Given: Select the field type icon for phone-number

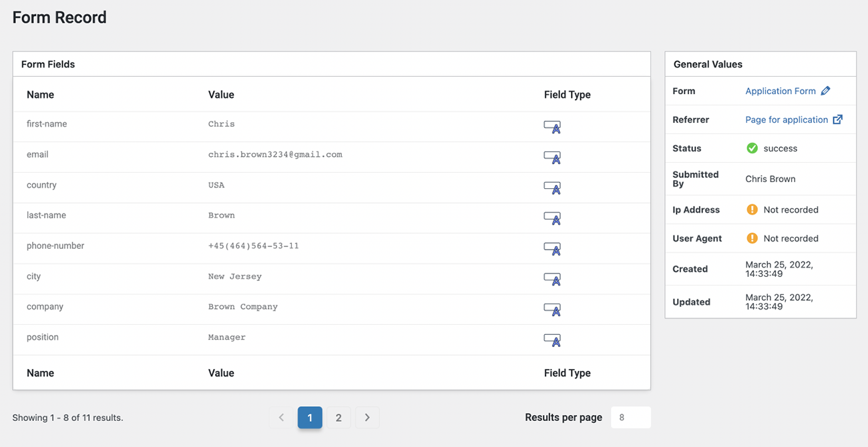Looking at the screenshot, I should 552,249.
